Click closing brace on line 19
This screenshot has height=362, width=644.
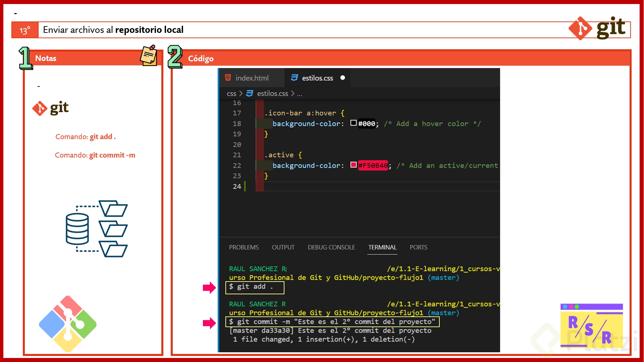[x=266, y=134]
